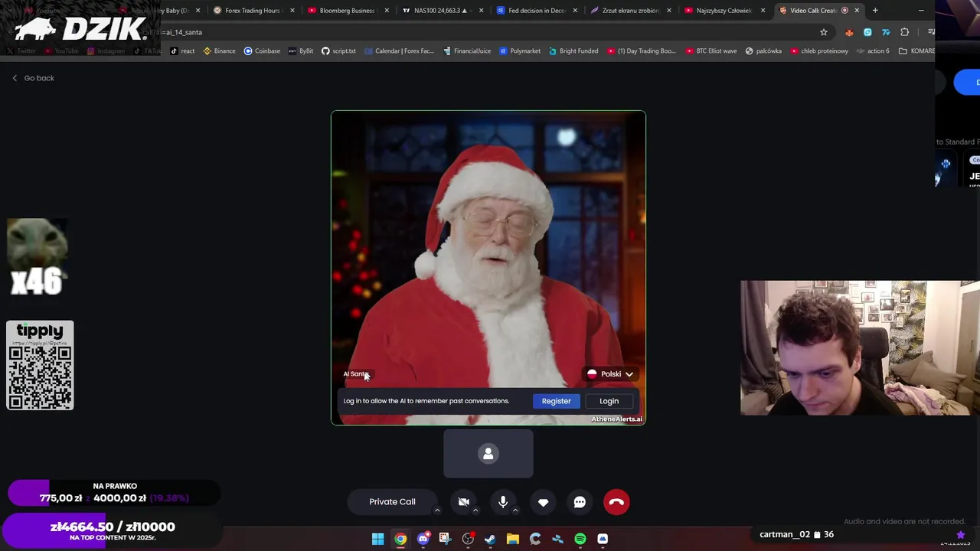Image resolution: width=980 pixels, height=551 pixels.
Task: End the call with red hang-up button
Action: (616, 502)
